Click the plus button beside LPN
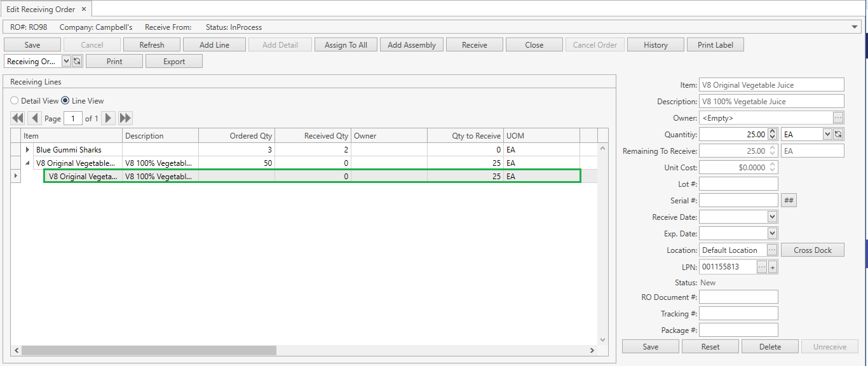Viewport: 868px width, 366px height. tap(773, 267)
